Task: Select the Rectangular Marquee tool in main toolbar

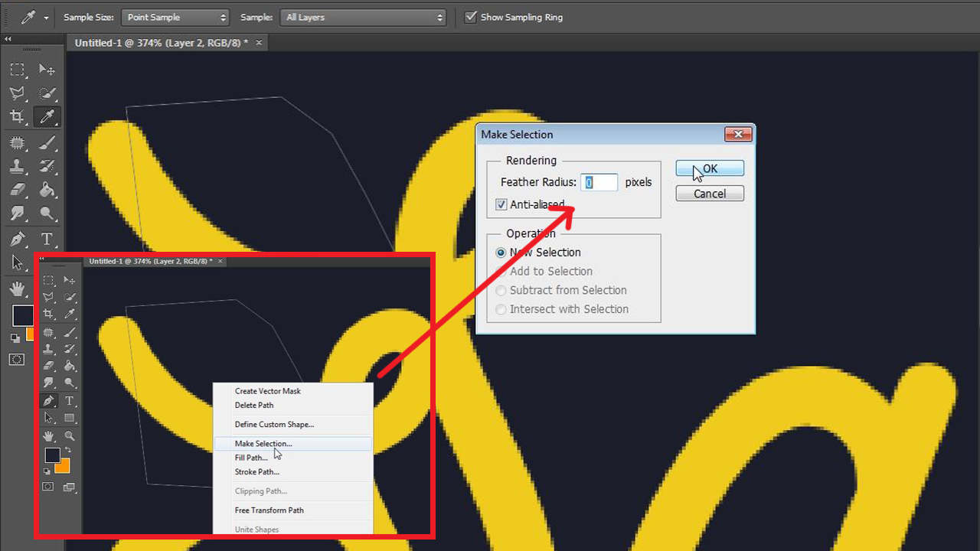Action: click(17, 70)
